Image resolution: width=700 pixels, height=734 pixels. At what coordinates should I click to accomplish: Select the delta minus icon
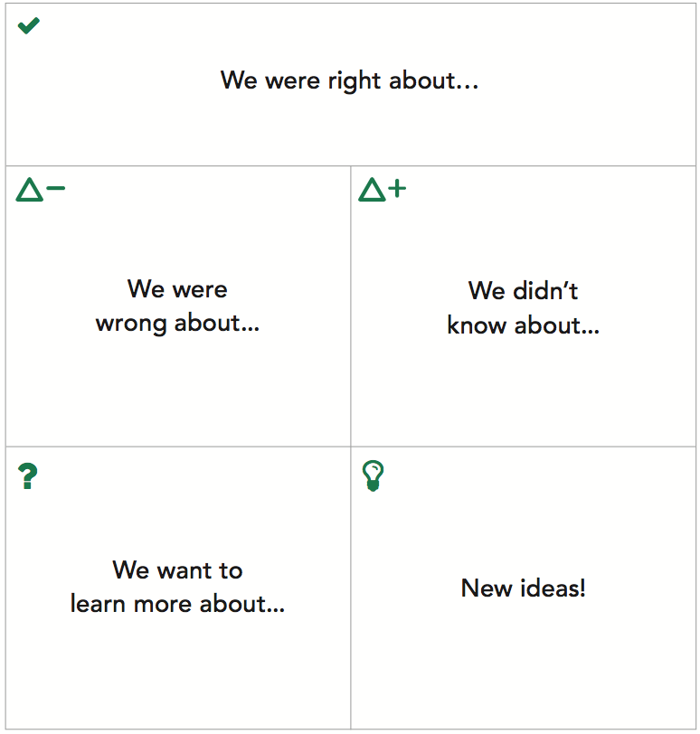pos(41,190)
